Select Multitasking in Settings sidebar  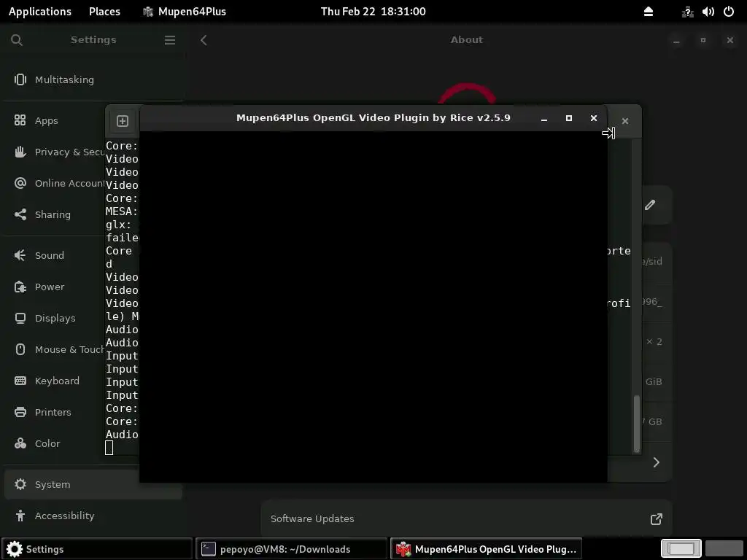93,79
